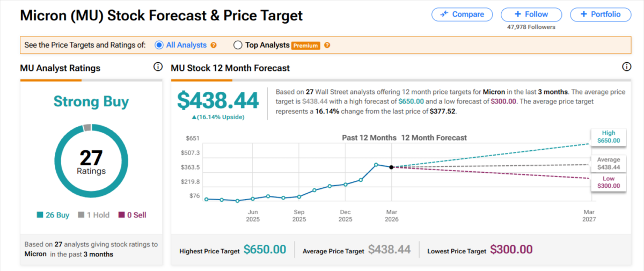This screenshot has width=644, height=271.
Task: Click the large $438.44 price target
Action: [218, 100]
